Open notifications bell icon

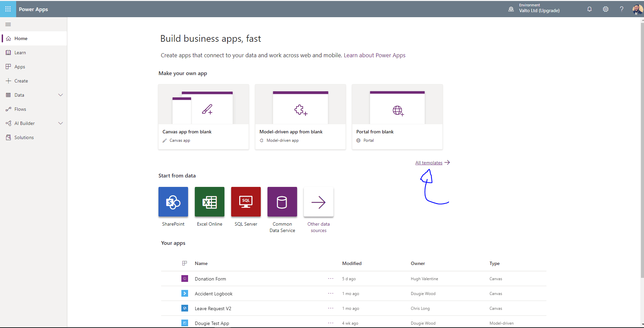pos(589,9)
